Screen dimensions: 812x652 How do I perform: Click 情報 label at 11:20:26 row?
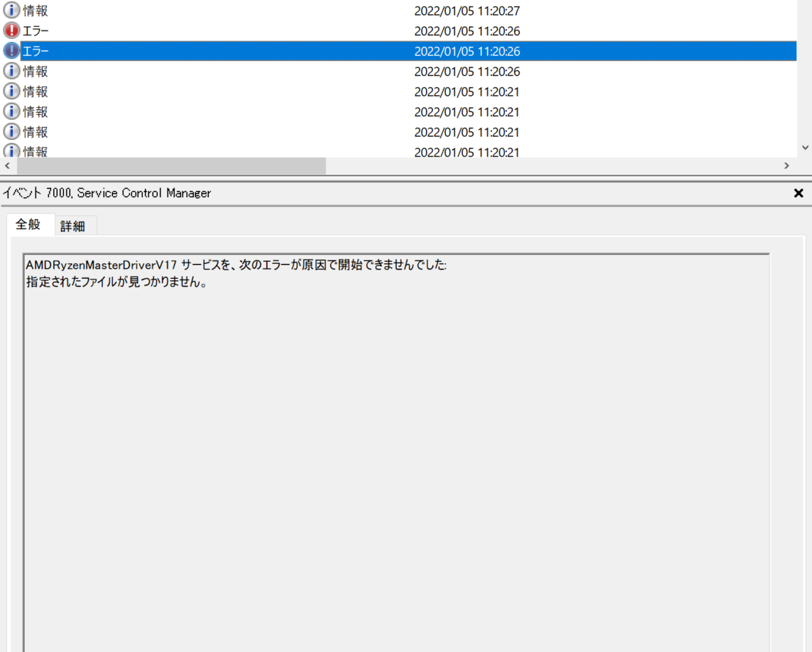click(x=35, y=72)
